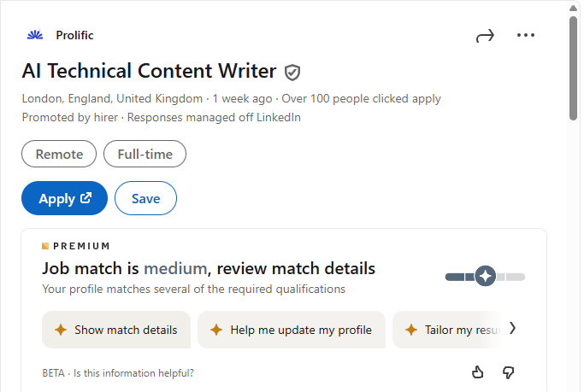Click the verified shield badge beside job title
This screenshot has height=392, width=584.
(x=292, y=72)
